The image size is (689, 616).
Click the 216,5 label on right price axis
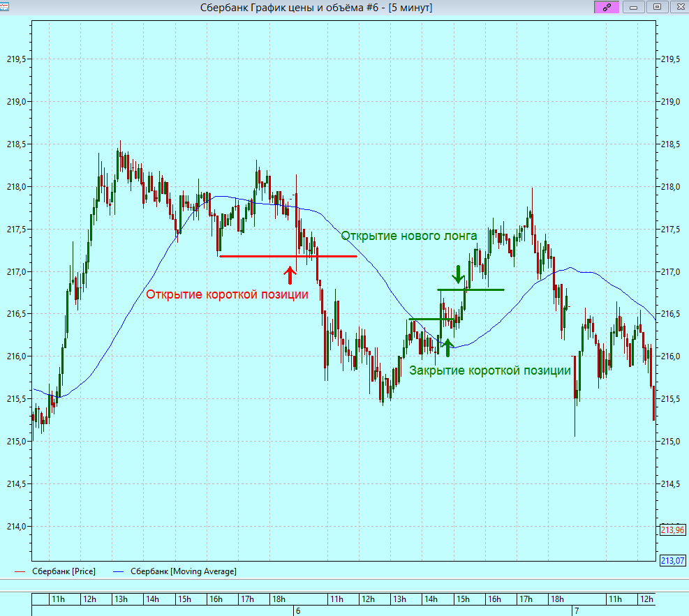coord(670,314)
